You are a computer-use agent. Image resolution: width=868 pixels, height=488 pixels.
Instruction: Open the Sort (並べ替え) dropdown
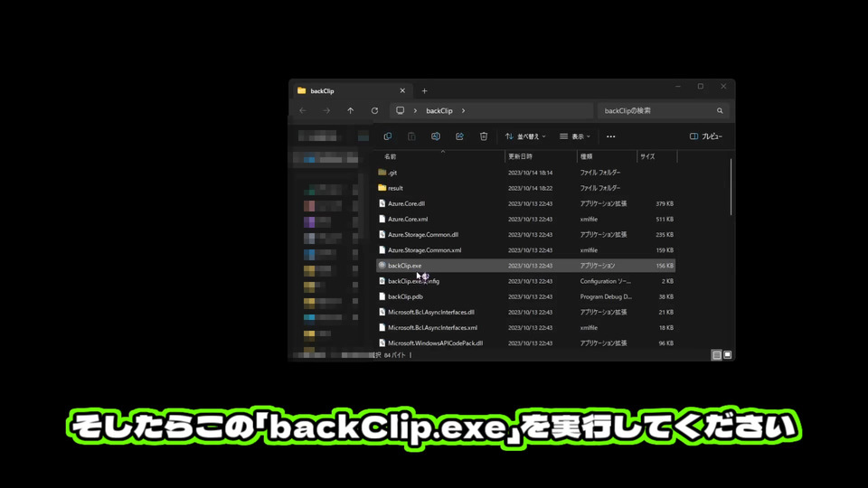point(525,136)
